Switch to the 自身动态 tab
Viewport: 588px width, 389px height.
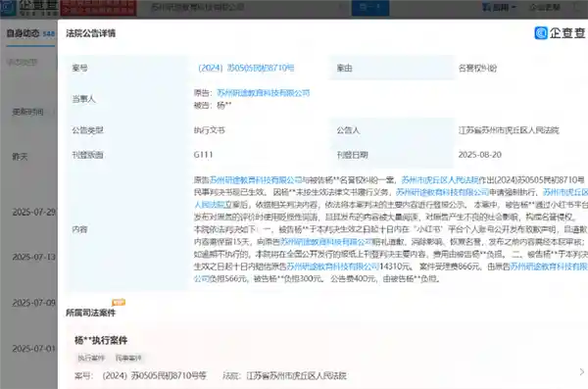(30, 33)
